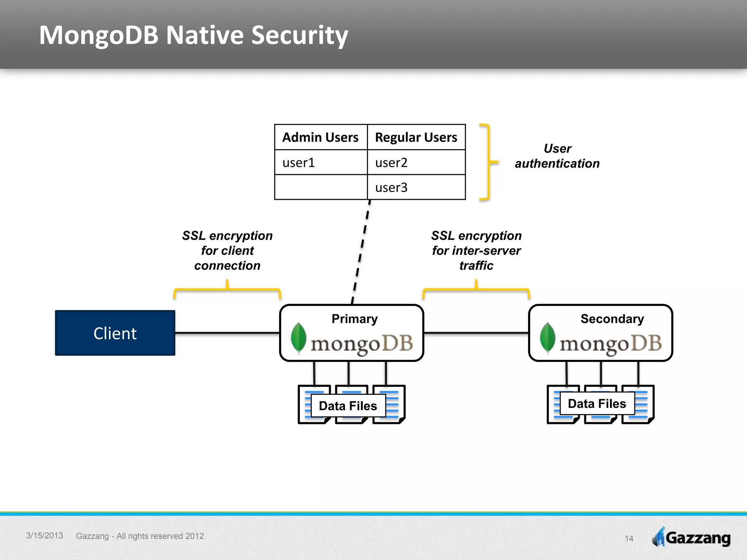Select the Secondary mongoDB server box
The height and width of the screenshot is (560, 747).
click(600, 333)
